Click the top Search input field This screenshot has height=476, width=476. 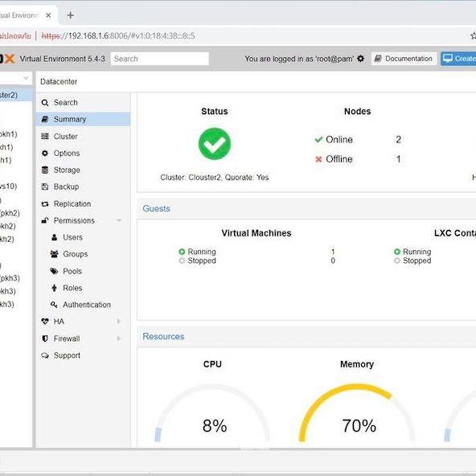[160, 59]
